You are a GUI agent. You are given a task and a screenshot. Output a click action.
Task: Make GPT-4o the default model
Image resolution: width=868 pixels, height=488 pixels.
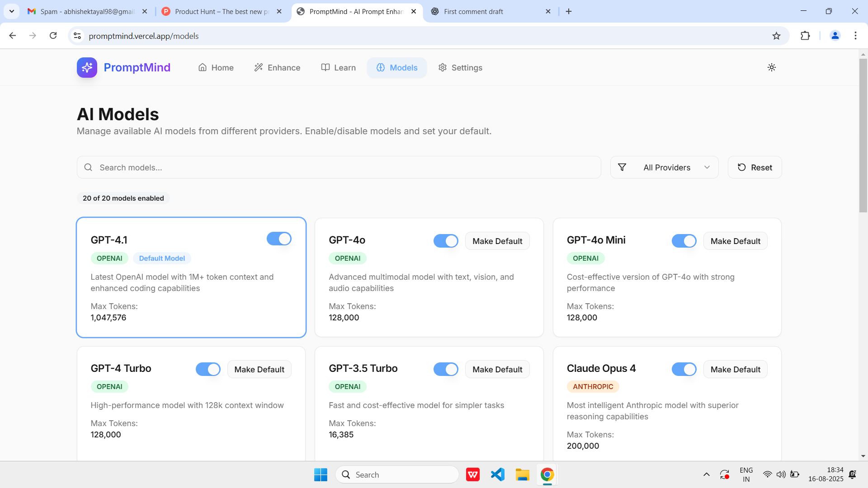pyautogui.click(x=497, y=241)
